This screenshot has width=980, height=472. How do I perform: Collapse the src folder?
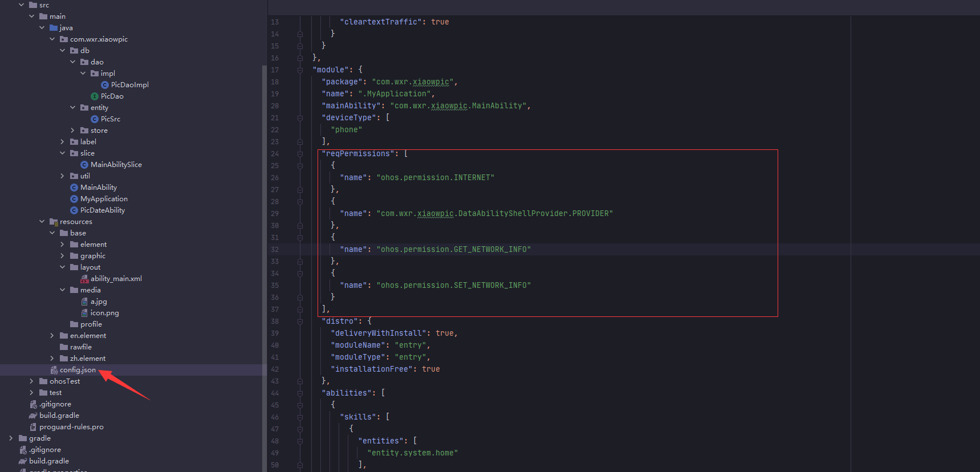[21, 5]
